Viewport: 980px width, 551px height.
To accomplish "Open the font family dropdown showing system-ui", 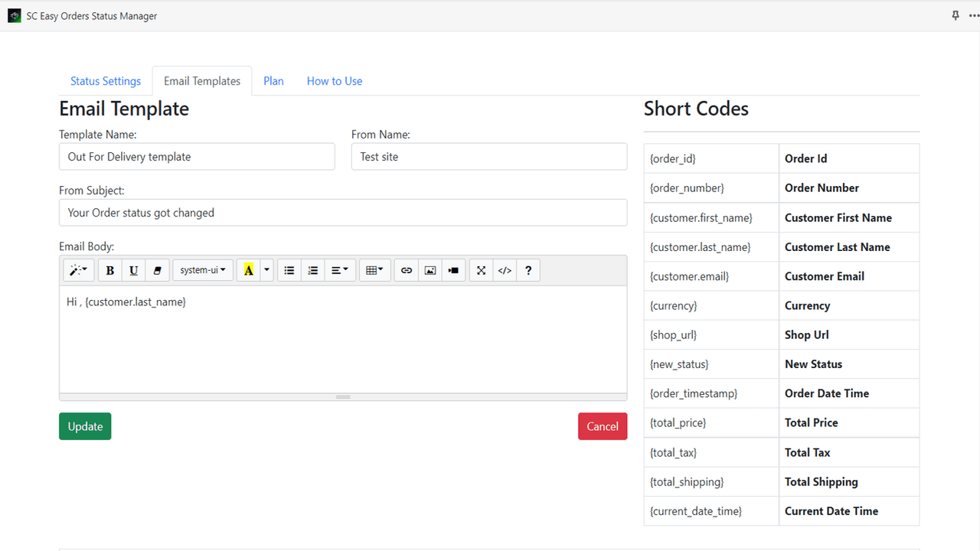I will point(202,269).
